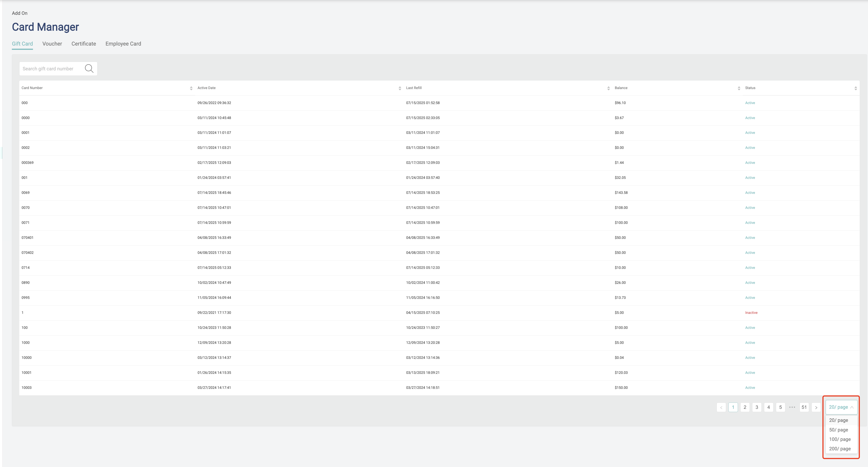Screen dimensions: 868x467
Task: Click balance $120.03
Action: tap(621, 372)
